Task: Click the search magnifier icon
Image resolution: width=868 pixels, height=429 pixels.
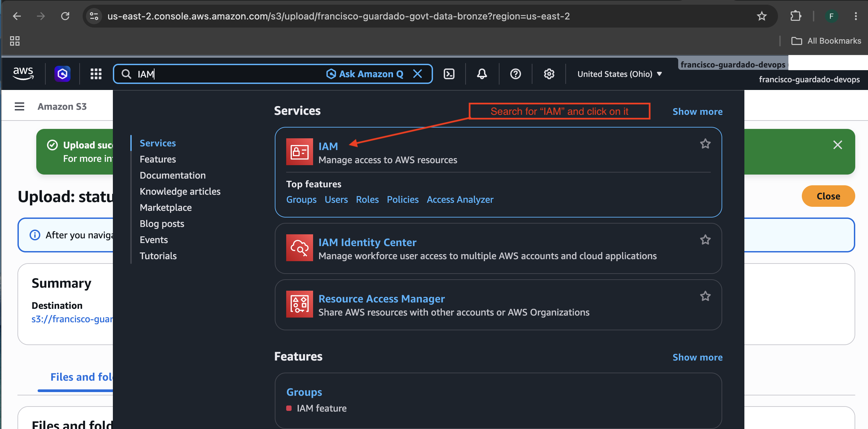Action: coord(126,74)
